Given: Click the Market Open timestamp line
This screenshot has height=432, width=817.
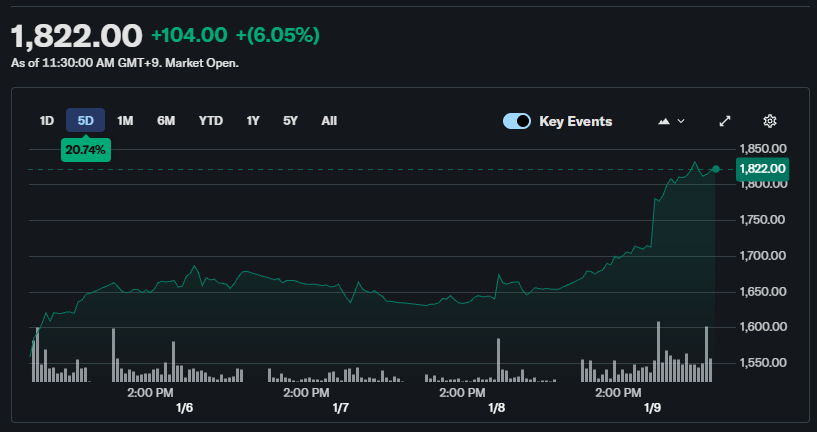Looking at the screenshot, I should point(125,64).
